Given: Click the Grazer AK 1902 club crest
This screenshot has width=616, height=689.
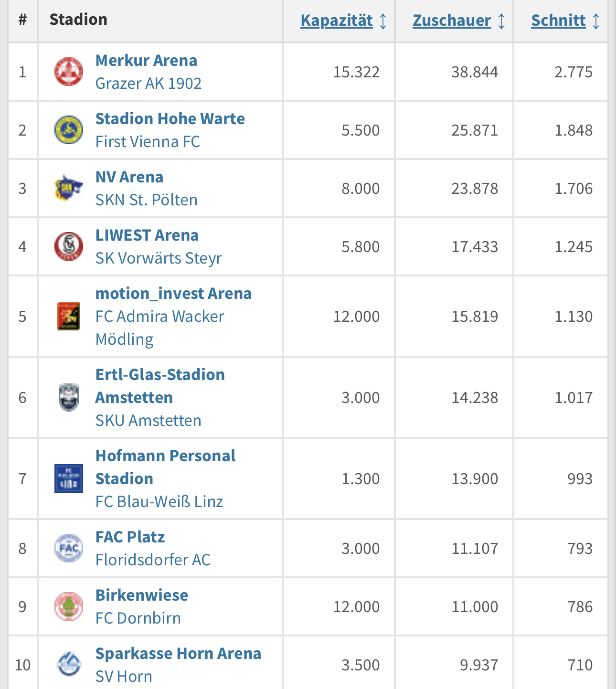Looking at the screenshot, I should [69, 72].
